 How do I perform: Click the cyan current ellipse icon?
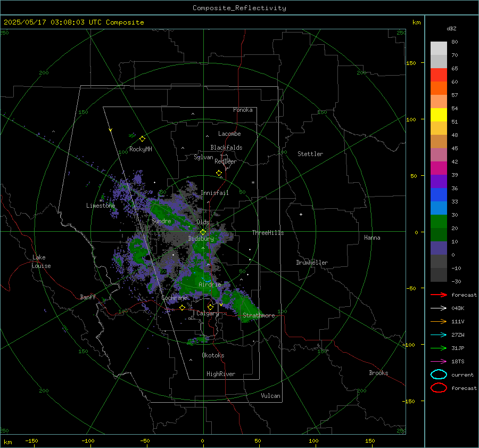[x=439, y=374]
